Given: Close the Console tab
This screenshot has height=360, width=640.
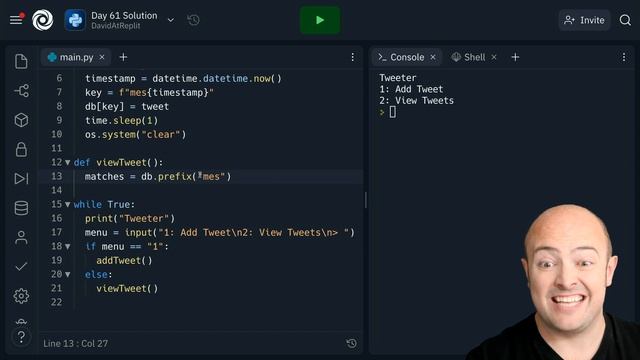Looking at the screenshot, I should click(x=433, y=57).
